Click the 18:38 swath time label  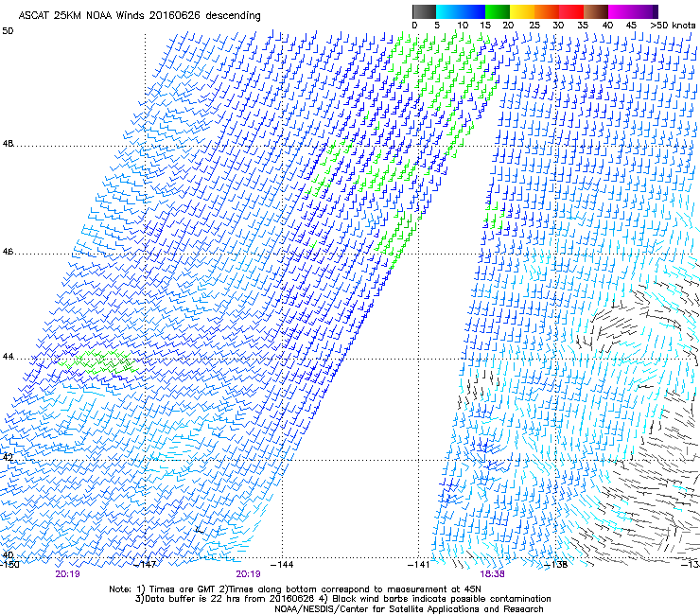click(x=492, y=574)
